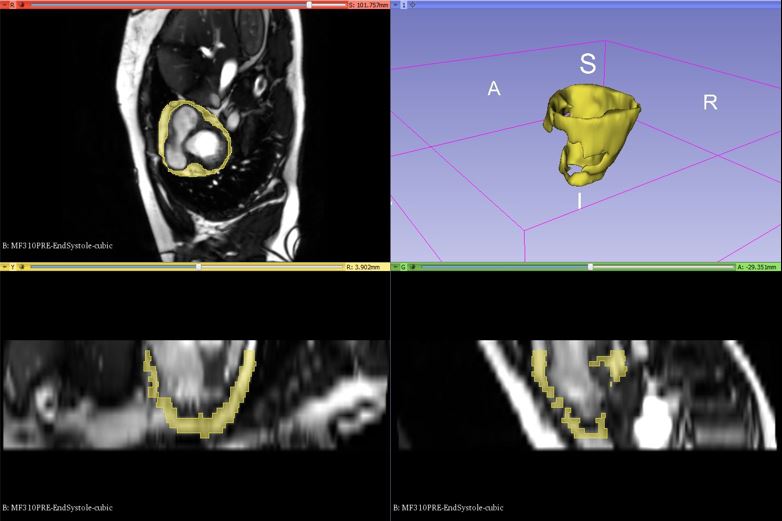Click the R: 3.902mm offset field
This screenshot has width=782, height=521.
(366, 267)
